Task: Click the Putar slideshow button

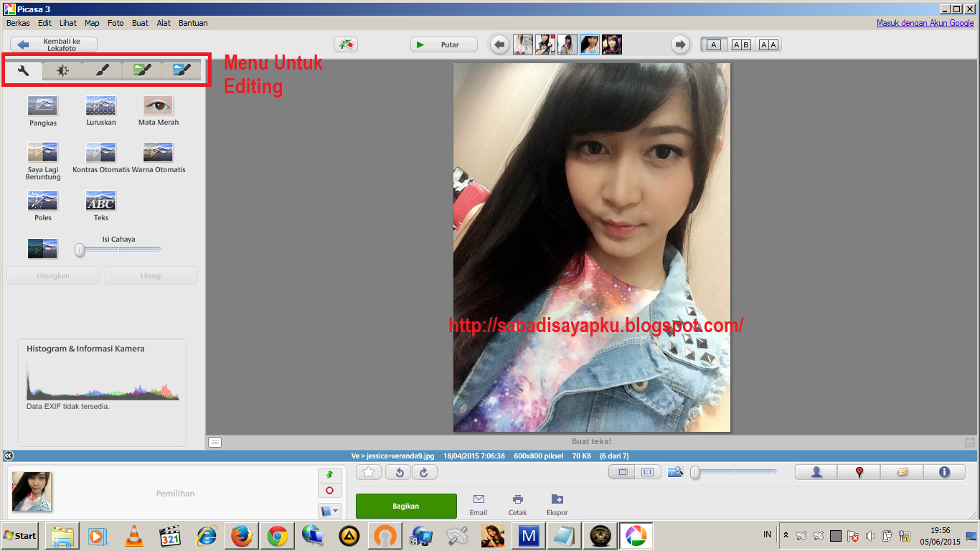Action: tap(444, 44)
